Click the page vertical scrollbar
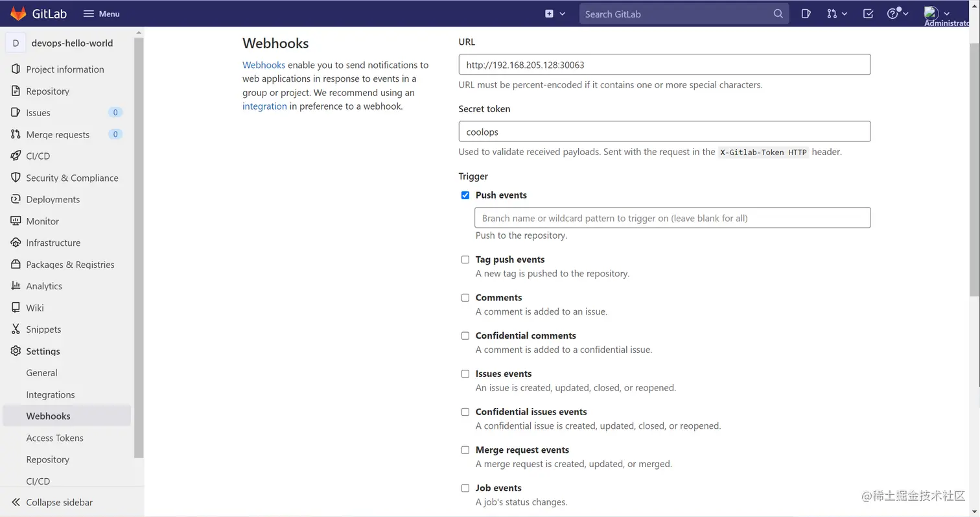Viewport: 980px width, 517px height. [975, 169]
